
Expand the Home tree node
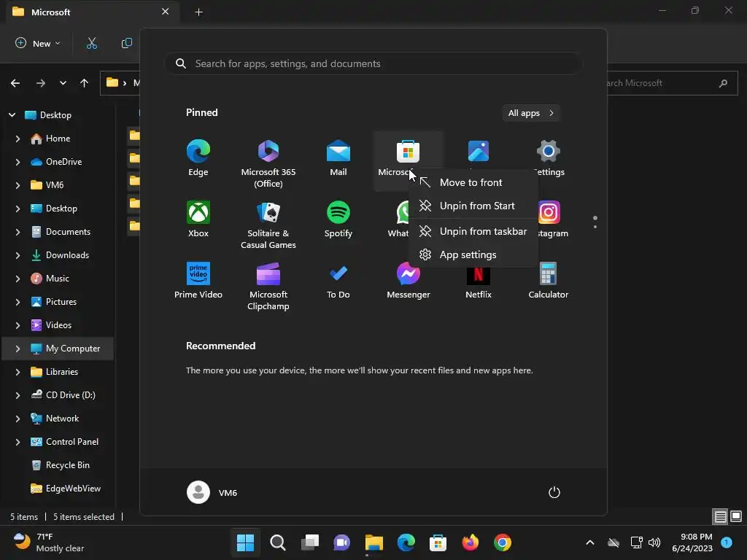coord(18,139)
